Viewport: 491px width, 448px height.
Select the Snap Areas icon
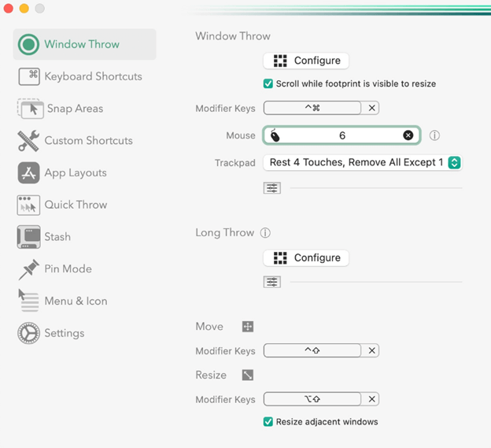coord(29,109)
